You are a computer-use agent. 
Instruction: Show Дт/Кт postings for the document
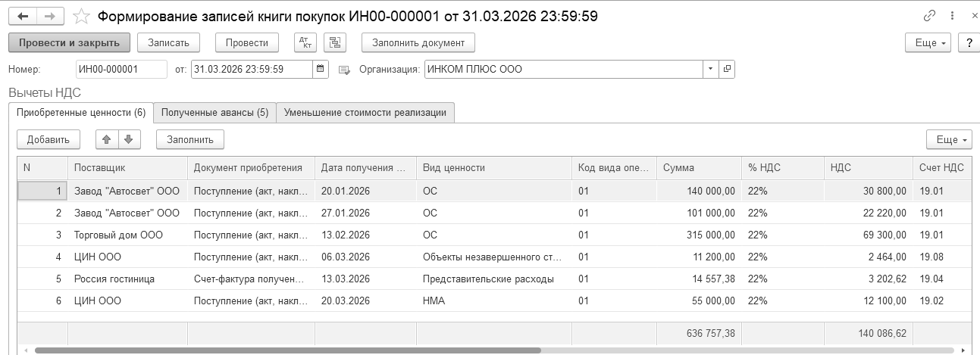(x=305, y=42)
